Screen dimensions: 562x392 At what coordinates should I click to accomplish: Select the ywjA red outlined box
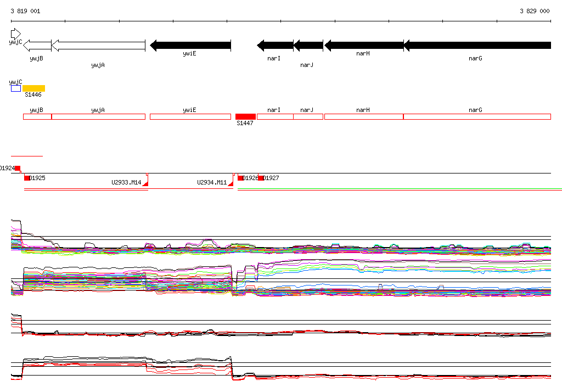pos(99,116)
